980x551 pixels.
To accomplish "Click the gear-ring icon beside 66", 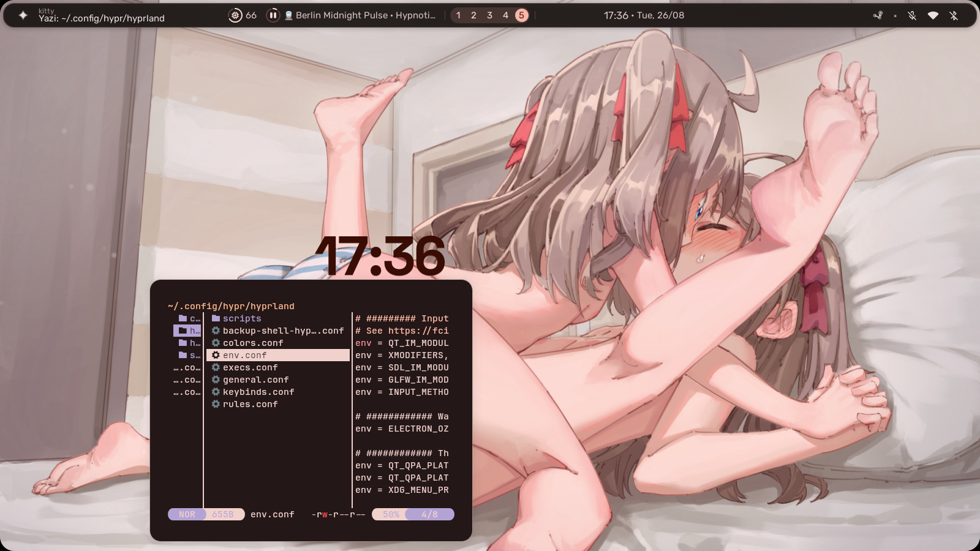I will [x=235, y=15].
